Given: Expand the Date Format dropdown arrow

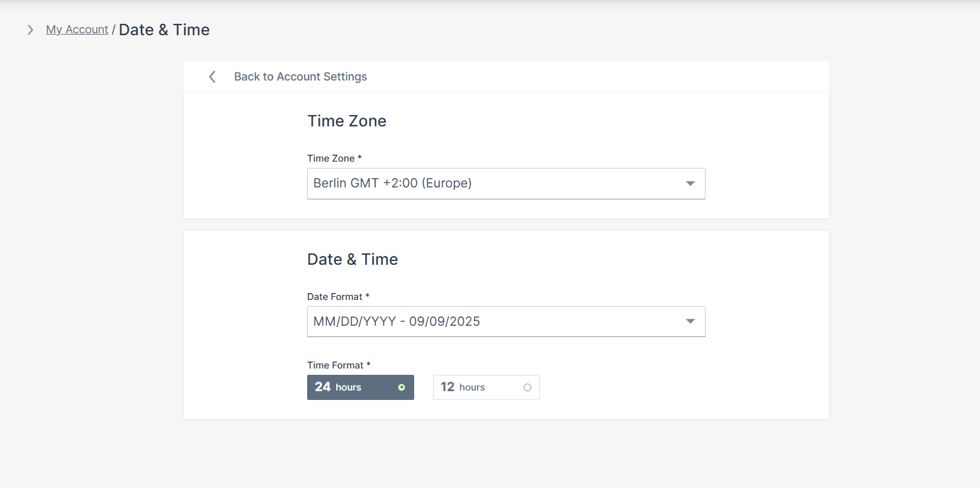Looking at the screenshot, I should [690, 321].
